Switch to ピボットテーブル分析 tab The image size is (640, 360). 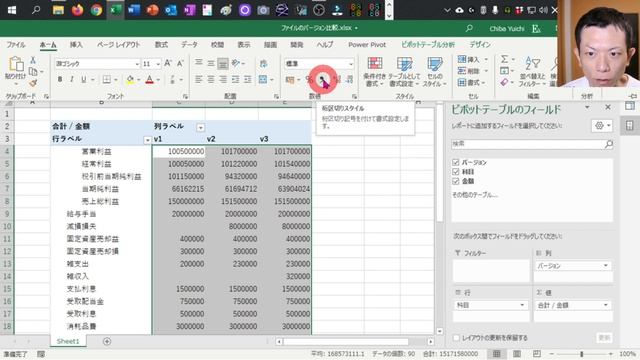pyautogui.click(x=428, y=44)
